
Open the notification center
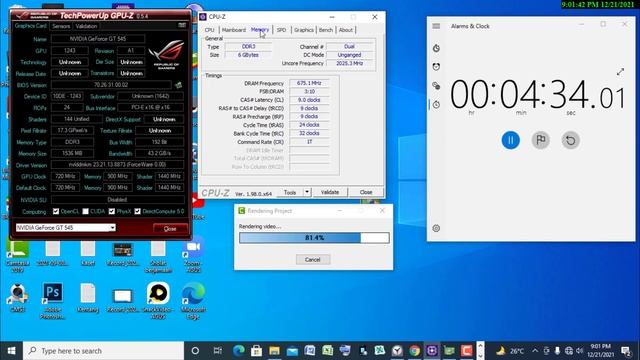click(x=626, y=351)
